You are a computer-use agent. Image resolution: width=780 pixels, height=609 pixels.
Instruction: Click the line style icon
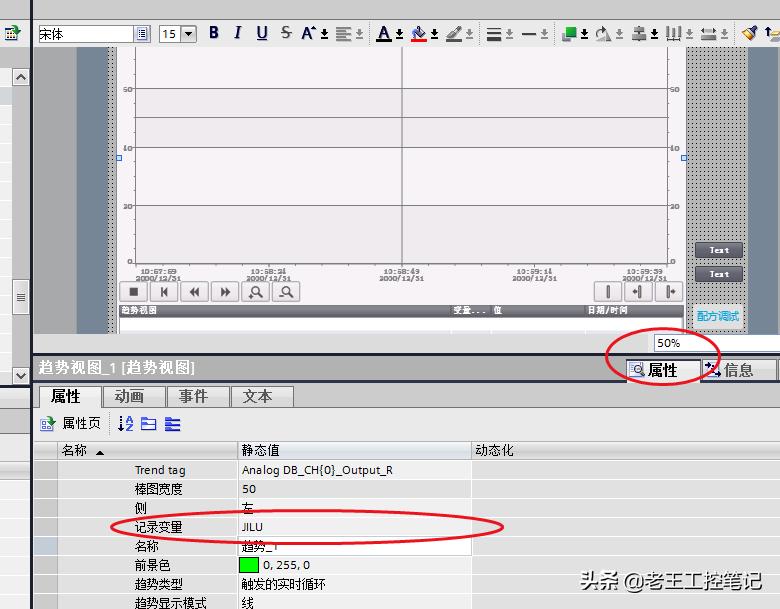click(493, 34)
